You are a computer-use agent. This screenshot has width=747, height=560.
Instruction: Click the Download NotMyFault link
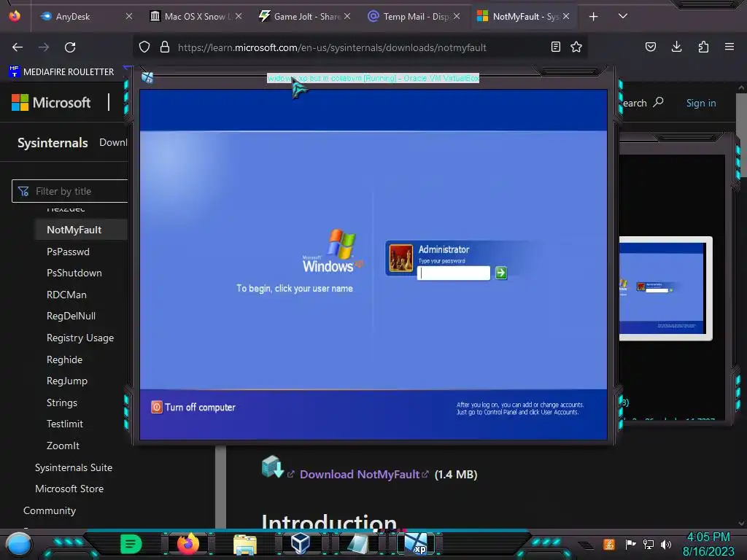(x=360, y=474)
